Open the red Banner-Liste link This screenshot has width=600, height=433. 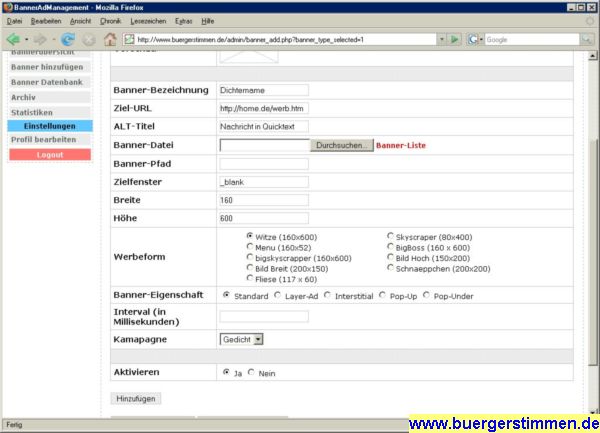tap(401, 145)
